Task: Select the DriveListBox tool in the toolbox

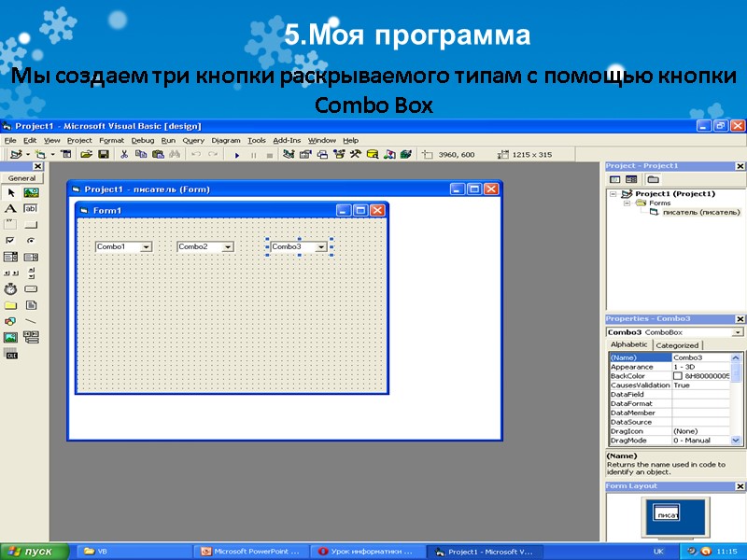Action: (x=31, y=289)
